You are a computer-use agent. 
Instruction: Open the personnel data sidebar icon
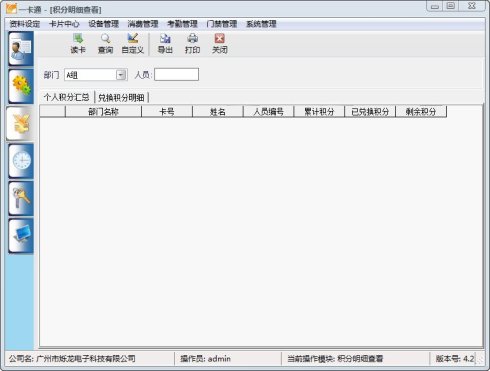click(21, 49)
